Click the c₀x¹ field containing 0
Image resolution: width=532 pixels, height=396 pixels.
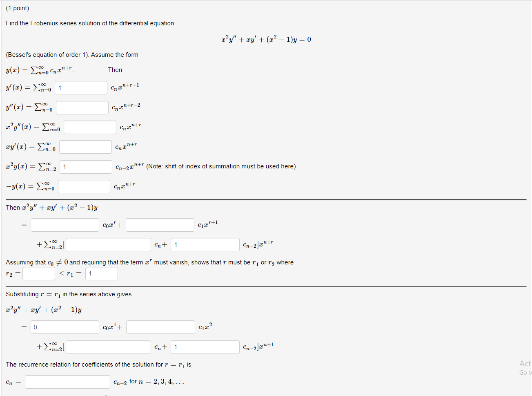pos(65,327)
